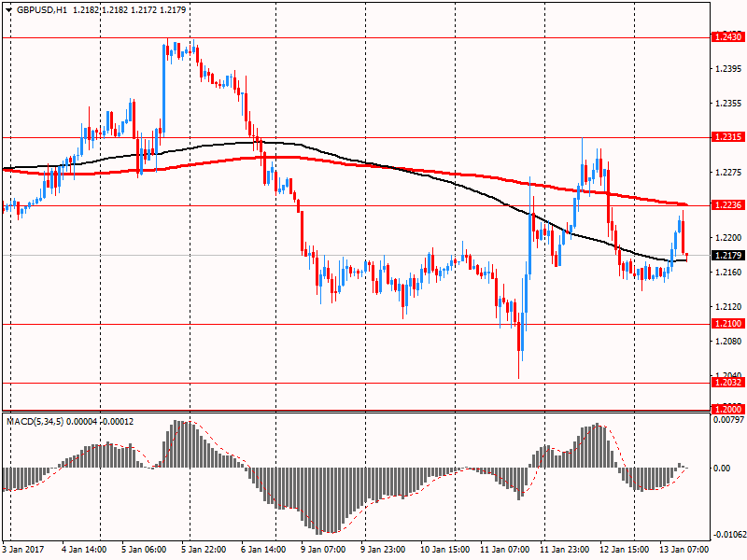Select the 1.2032 support level label
Screen dimensions: 747x560
[x=728, y=383]
